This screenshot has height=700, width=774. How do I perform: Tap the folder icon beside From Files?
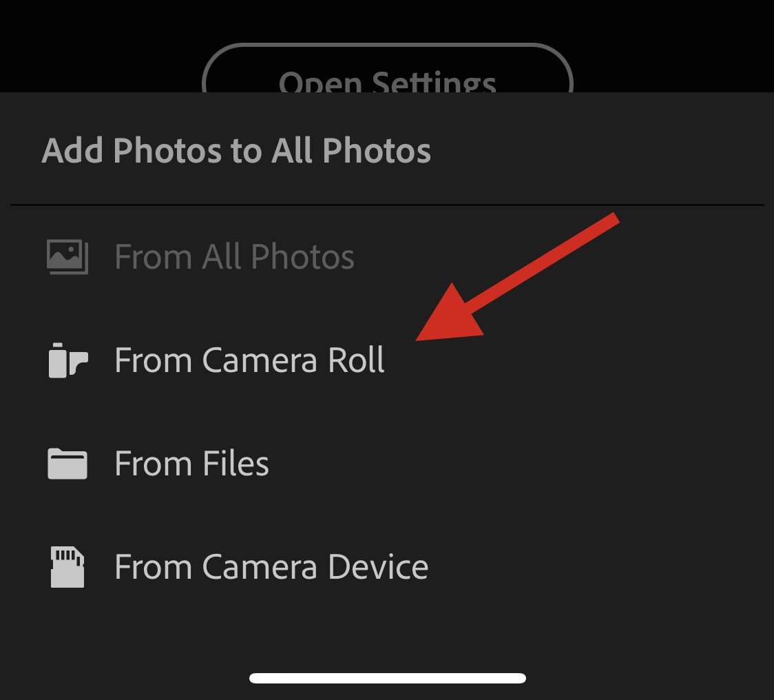(x=67, y=464)
